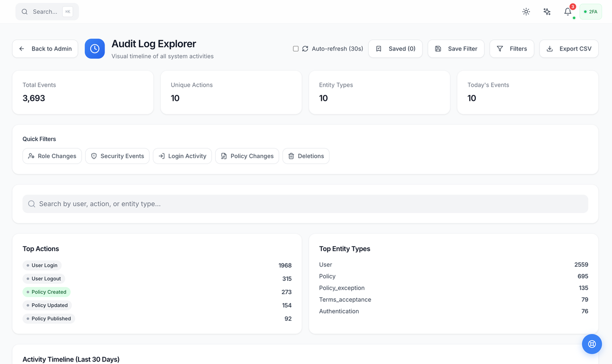The height and width of the screenshot is (364, 612).
Task: Open help via the floating circle button
Action: click(592, 344)
